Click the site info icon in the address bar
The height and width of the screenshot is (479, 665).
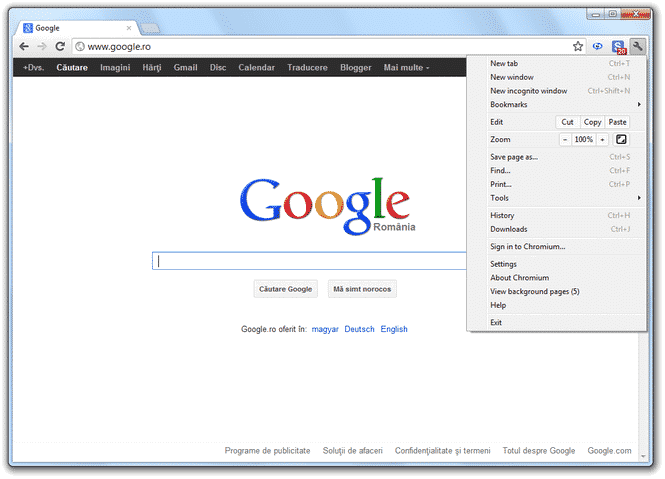(x=80, y=46)
